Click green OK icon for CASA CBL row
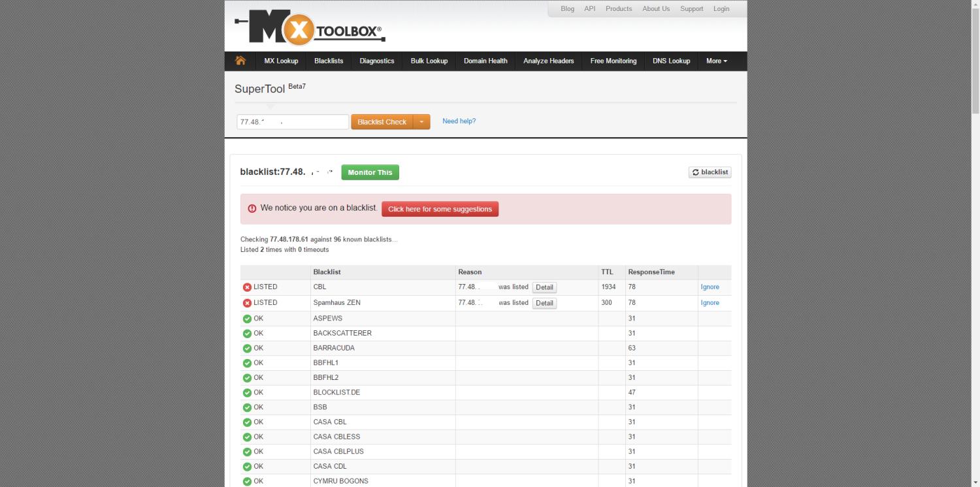The height and width of the screenshot is (487, 980). pos(247,422)
